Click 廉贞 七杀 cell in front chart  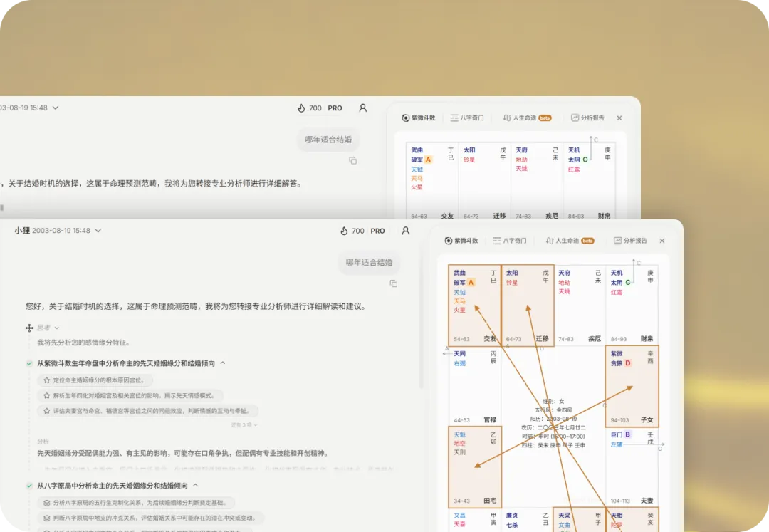click(528, 520)
